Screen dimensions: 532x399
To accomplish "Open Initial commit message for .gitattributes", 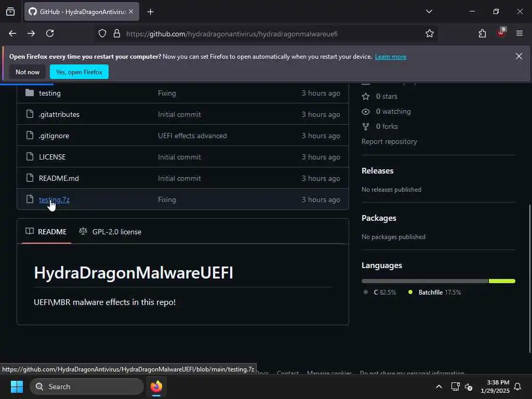I will [179, 114].
